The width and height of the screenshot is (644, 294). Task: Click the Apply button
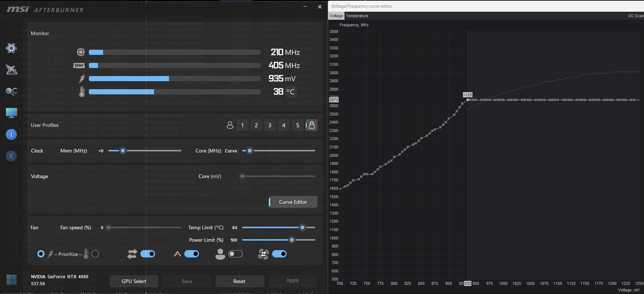pos(293,280)
